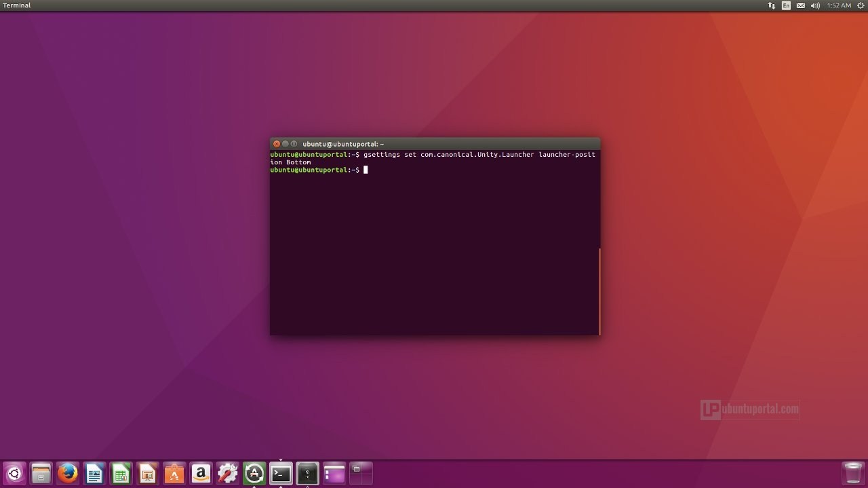Open the sound volume indicator
The height and width of the screenshot is (488, 868).
tap(815, 5)
